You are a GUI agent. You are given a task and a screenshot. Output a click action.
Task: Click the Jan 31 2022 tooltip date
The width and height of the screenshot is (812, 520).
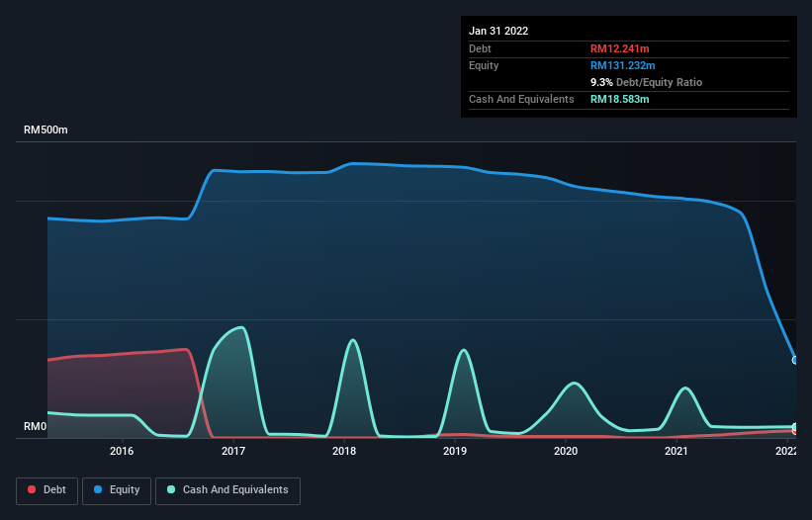click(x=498, y=31)
